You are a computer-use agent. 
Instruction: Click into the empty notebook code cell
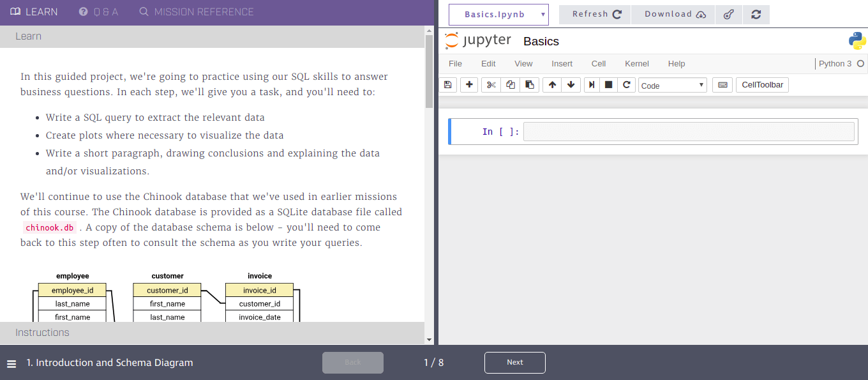click(688, 132)
